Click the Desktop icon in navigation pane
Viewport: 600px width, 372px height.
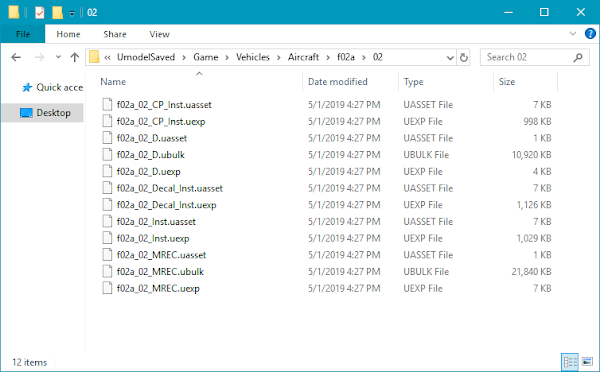pos(26,113)
